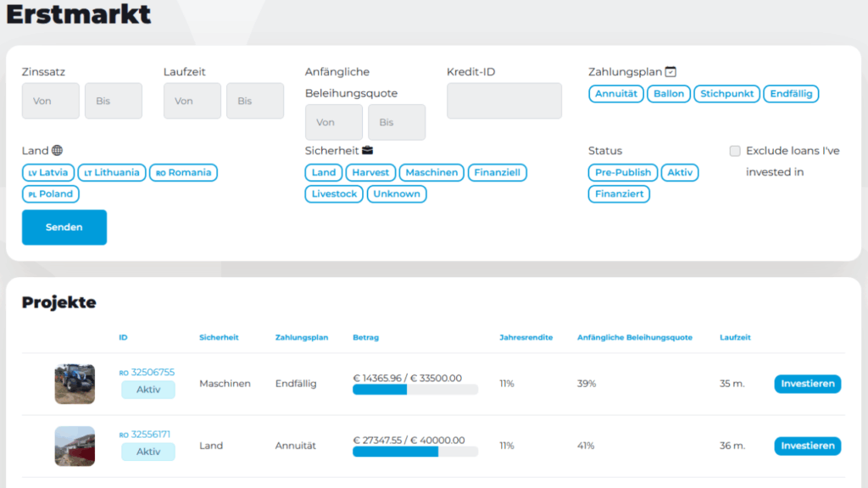This screenshot has width=868, height=488.
Task: Click the briefcase icon beside Sicherheit
Action: pos(367,151)
